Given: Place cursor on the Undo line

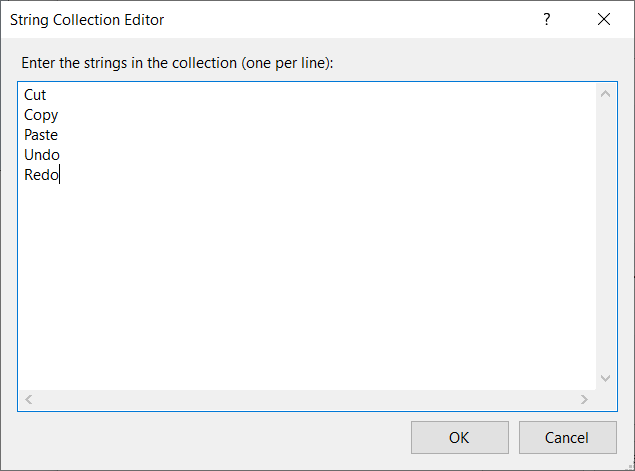Looking at the screenshot, I should click(x=42, y=155).
